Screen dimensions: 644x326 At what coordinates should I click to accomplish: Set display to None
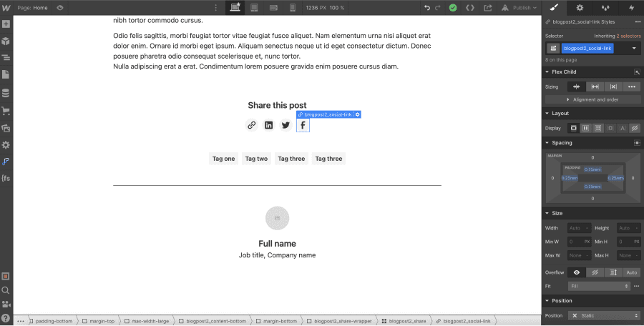point(635,128)
